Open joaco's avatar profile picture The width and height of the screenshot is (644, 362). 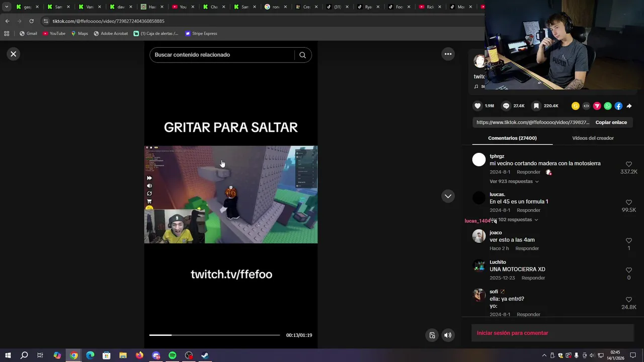479,236
